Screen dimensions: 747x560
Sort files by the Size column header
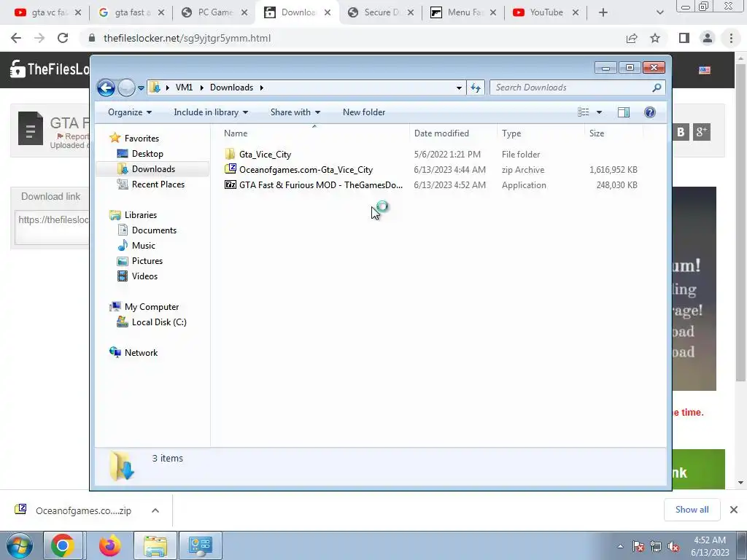pyautogui.click(x=614, y=133)
